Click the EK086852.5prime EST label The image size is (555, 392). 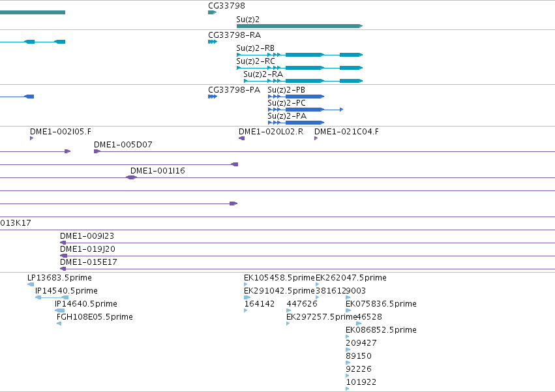(x=381, y=329)
